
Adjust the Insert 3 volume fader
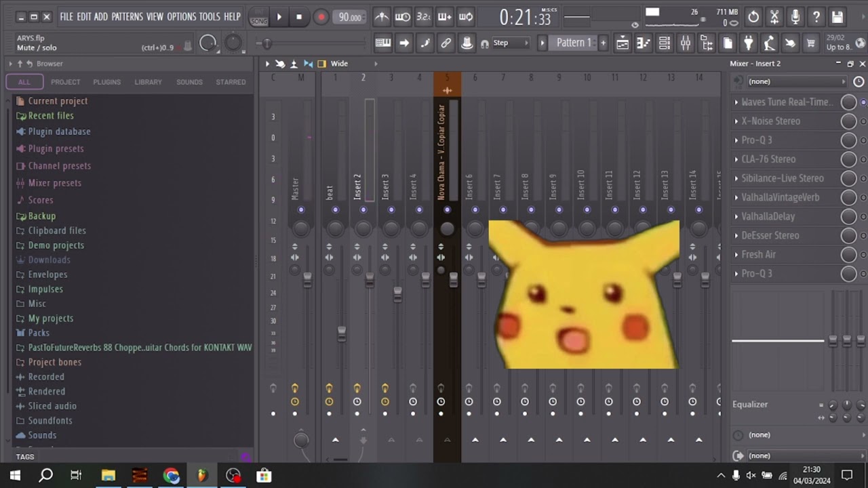pos(397,294)
